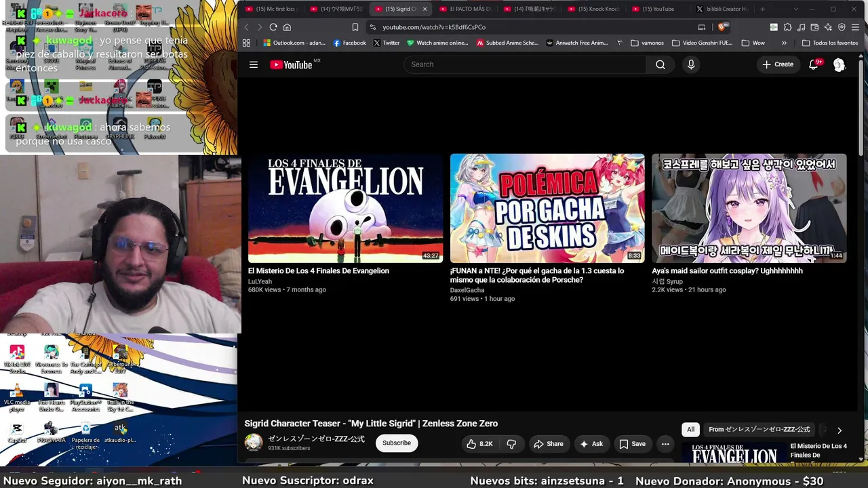Viewport: 868px width, 488px height.
Task: Open 'Todos los favoritos' bookmarks folder
Action: 830,43
